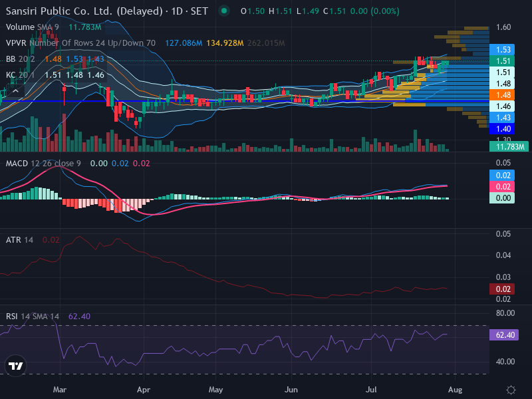The image size is (532, 399).
Task: Select the VPVR indicator legend
Action: tap(80, 43)
